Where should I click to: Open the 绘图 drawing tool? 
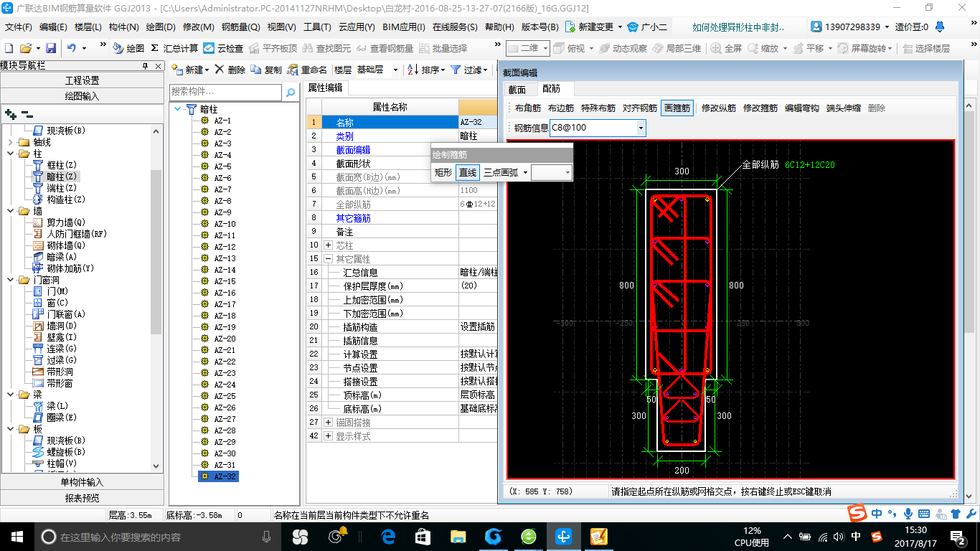coord(129,48)
